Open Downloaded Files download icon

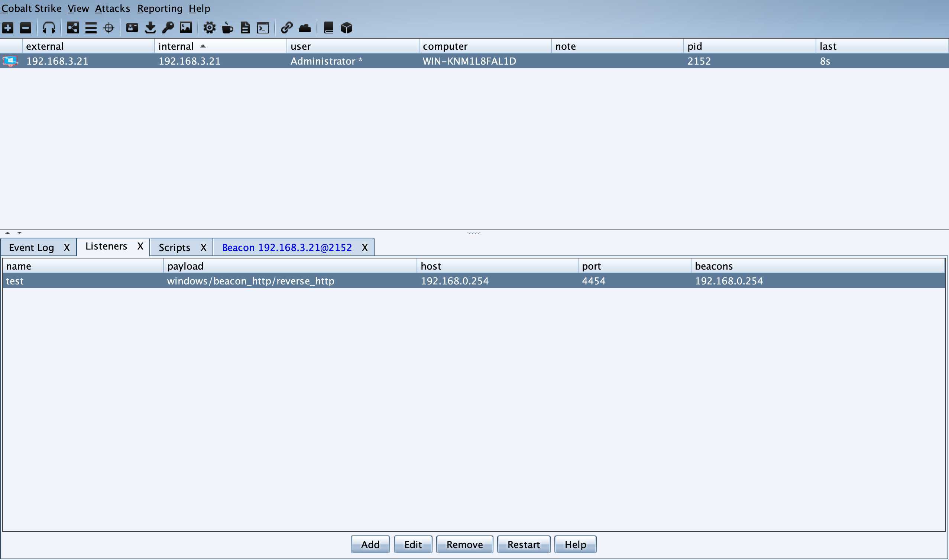150,28
